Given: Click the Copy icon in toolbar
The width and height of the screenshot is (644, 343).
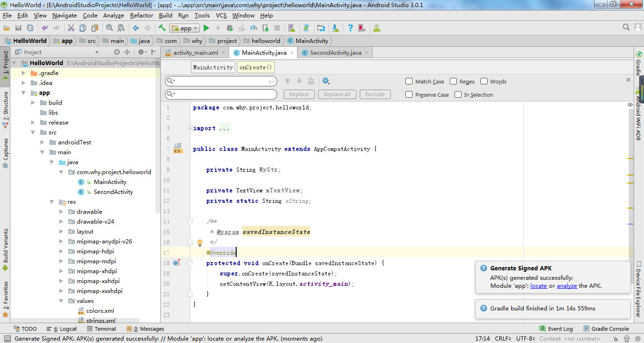Looking at the screenshot, I should [x=83, y=28].
